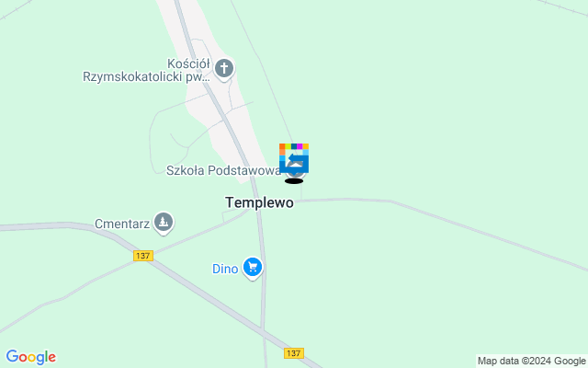The height and width of the screenshot is (368, 588).
Task: Open the Kościół Rzymskokatolicki label
Action: tap(146, 70)
